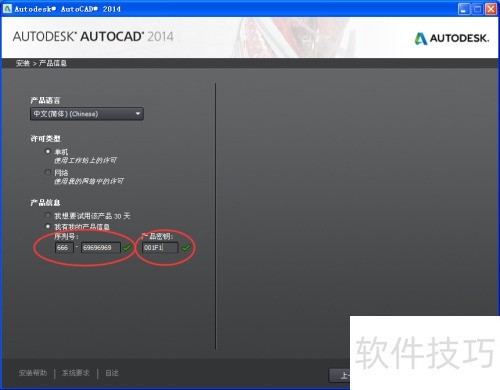This screenshot has width=500, height=390.
Task: Click the 许可类型 section heading
Action: pos(45,138)
